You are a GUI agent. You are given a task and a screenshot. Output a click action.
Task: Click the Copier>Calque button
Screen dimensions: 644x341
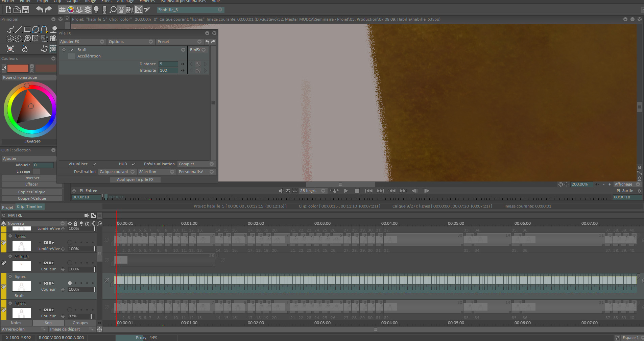click(32, 192)
